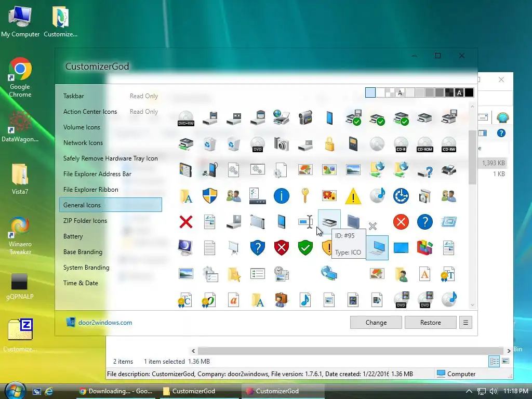Click the Change button
This screenshot has width=532, height=399.
tap(376, 322)
